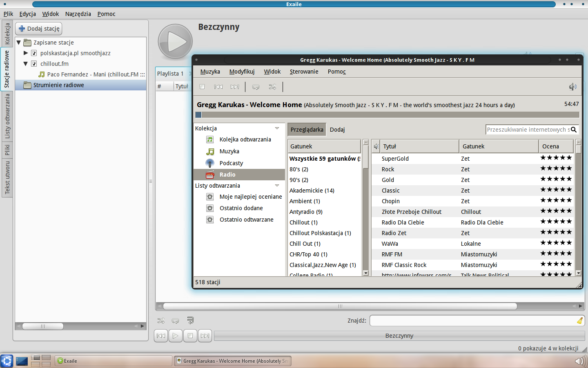The width and height of the screenshot is (588, 368).
Task: Toggle shuffle in Rhythmbox toolbar
Action: pyautogui.click(x=272, y=87)
